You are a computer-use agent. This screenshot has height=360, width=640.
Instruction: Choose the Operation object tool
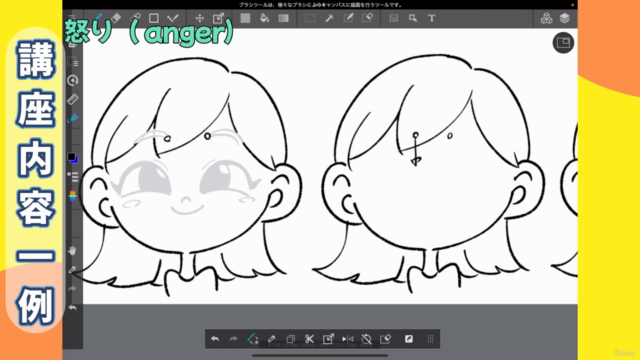coord(413,18)
